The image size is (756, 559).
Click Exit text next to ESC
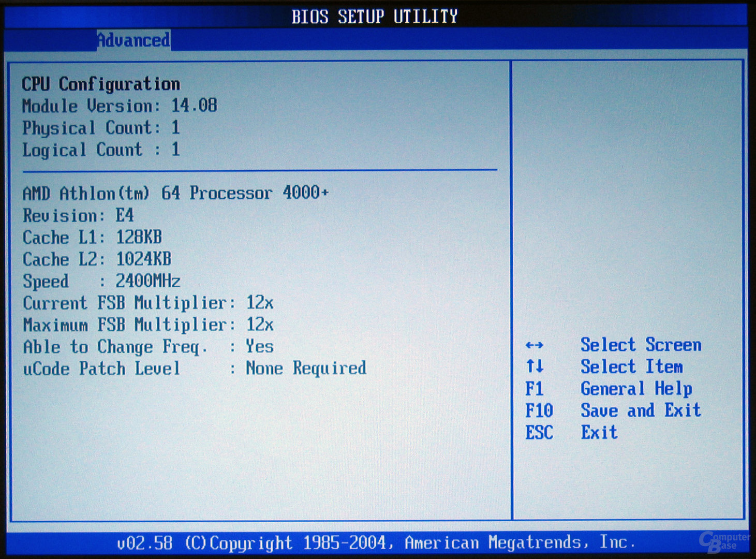click(599, 432)
